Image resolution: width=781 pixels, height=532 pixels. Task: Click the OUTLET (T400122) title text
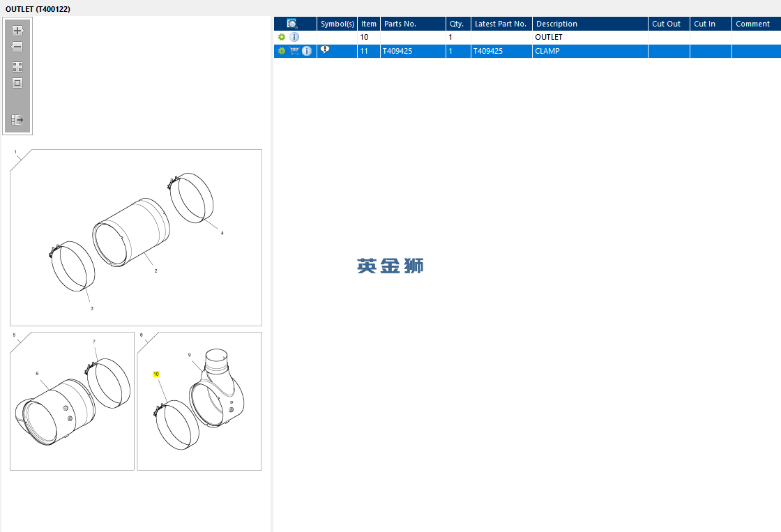(38, 9)
